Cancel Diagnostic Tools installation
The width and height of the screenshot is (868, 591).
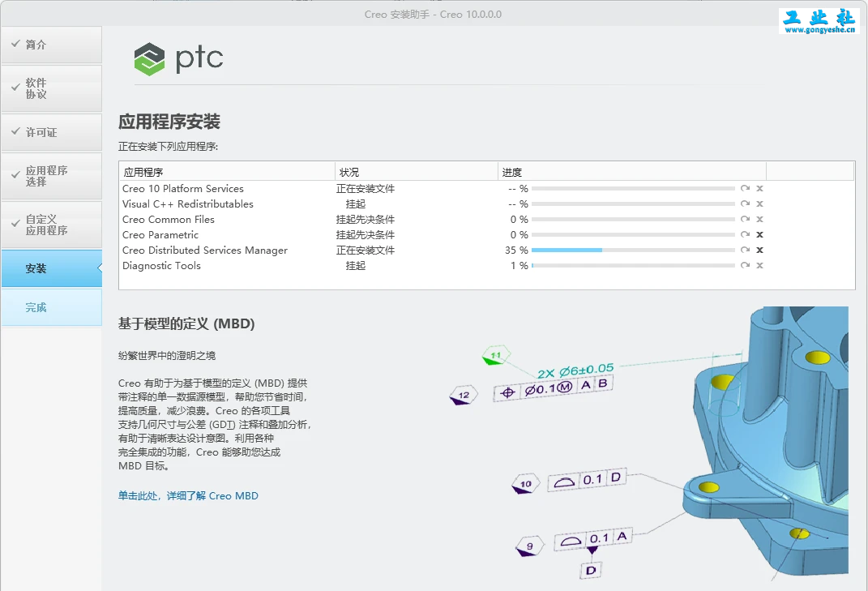(760, 265)
